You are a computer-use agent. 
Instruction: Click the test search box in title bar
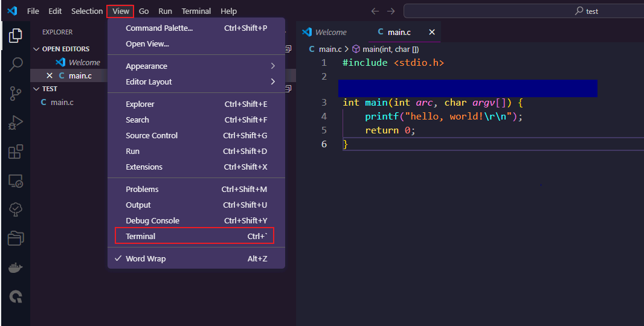[524, 11]
